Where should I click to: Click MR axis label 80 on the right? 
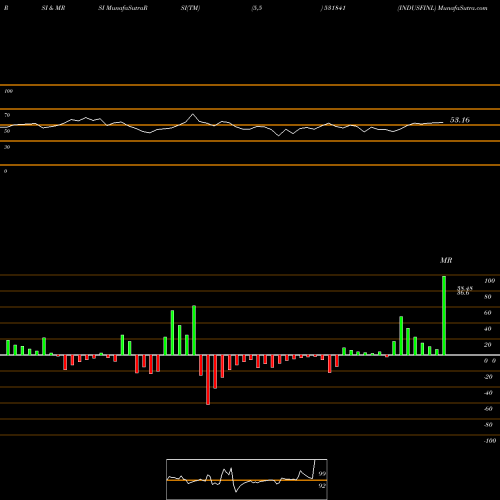pos(488,297)
